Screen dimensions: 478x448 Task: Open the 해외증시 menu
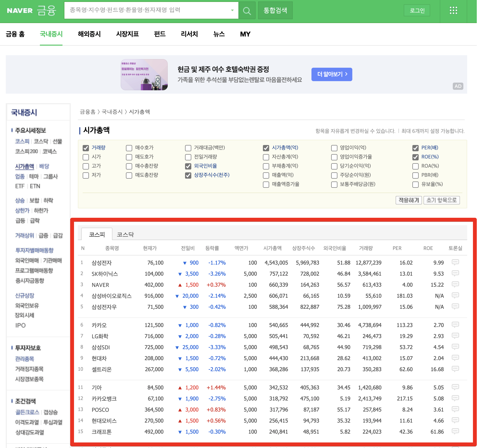(x=89, y=34)
